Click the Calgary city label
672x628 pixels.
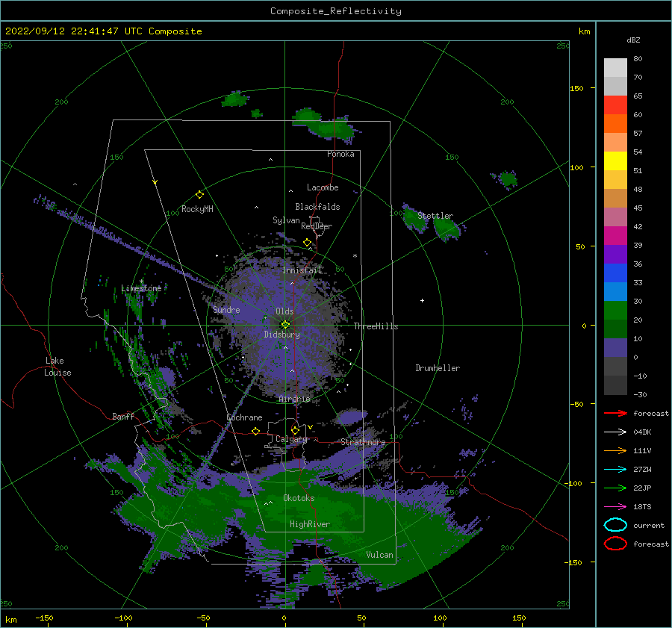291,439
